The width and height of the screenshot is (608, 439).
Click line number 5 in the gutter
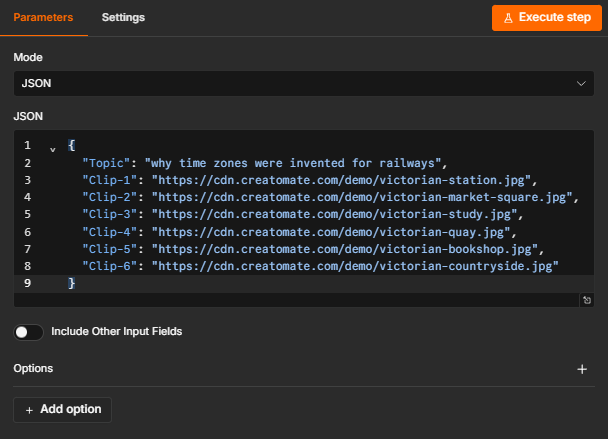28,214
